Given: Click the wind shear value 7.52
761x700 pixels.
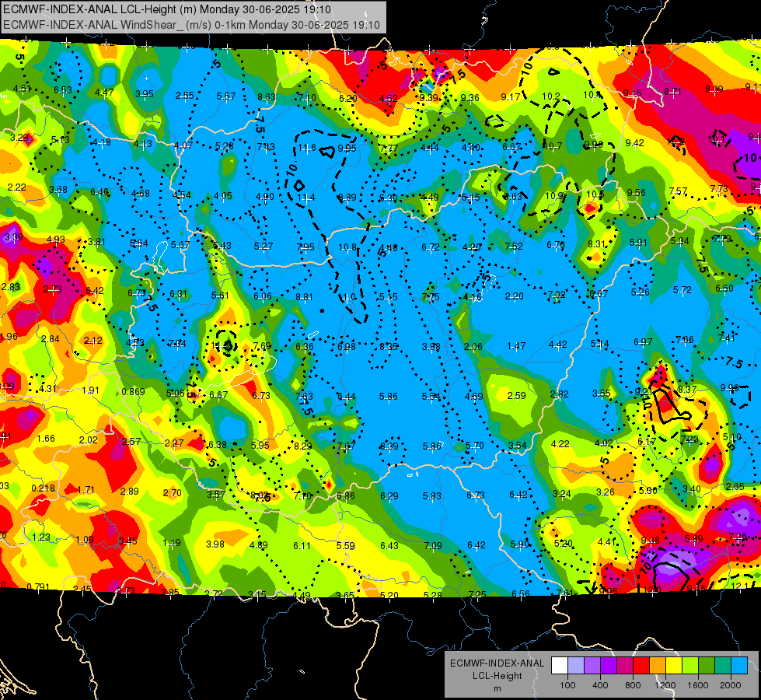Looking at the screenshot, I should point(514,247).
